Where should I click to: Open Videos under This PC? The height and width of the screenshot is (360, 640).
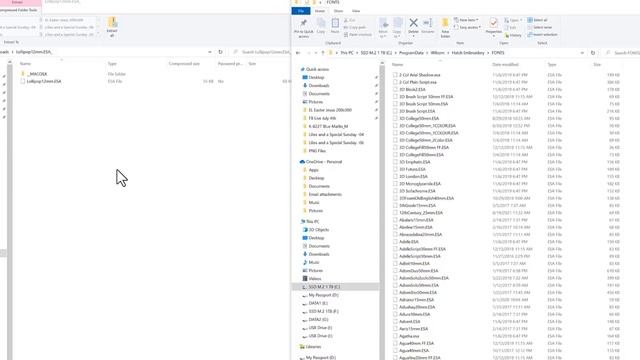(315, 278)
